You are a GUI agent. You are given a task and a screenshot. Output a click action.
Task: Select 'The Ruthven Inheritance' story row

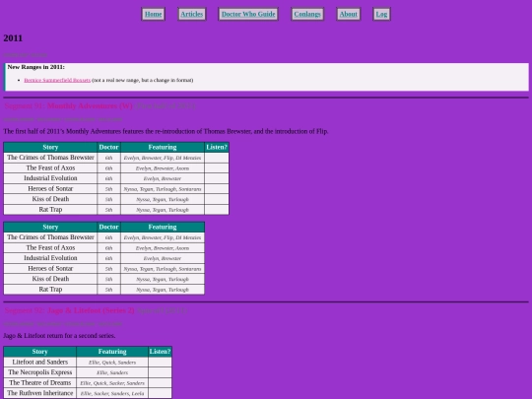pos(39,393)
